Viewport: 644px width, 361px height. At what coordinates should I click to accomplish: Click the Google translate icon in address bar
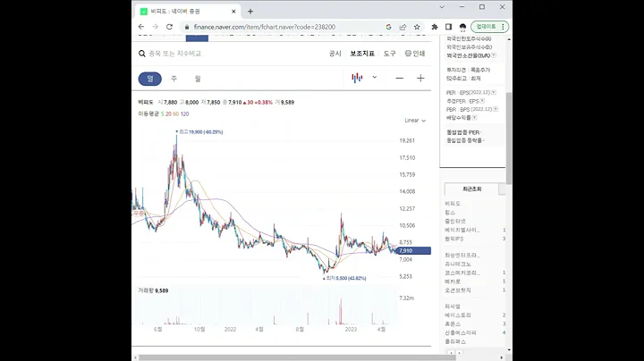(388, 27)
